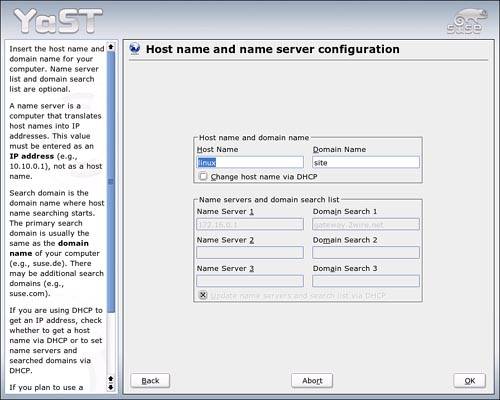This screenshot has height=400, width=500.
Task: Click the help panel scroll up arrow
Action: coord(111,47)
